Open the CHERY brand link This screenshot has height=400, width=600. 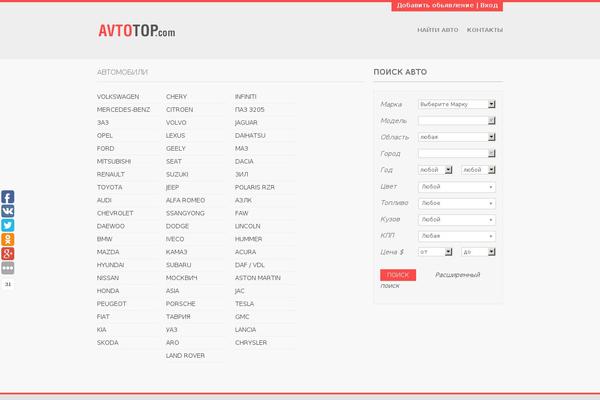176,97
